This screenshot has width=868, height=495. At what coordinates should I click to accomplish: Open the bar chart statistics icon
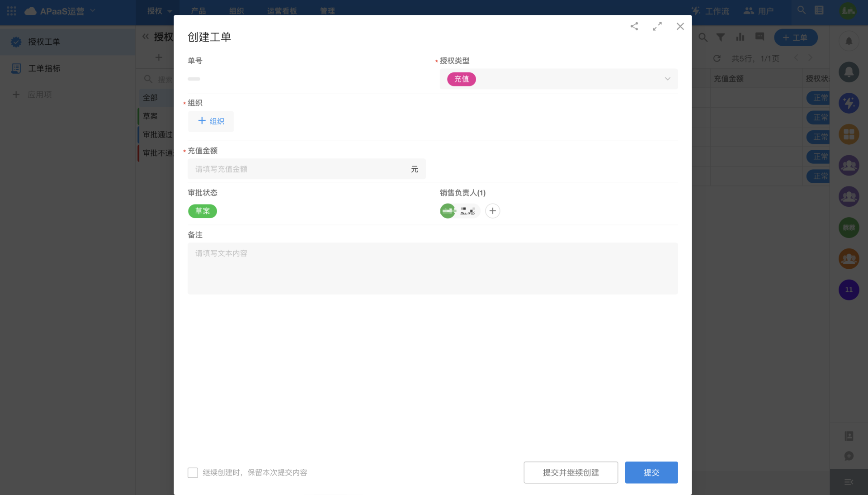740,37
